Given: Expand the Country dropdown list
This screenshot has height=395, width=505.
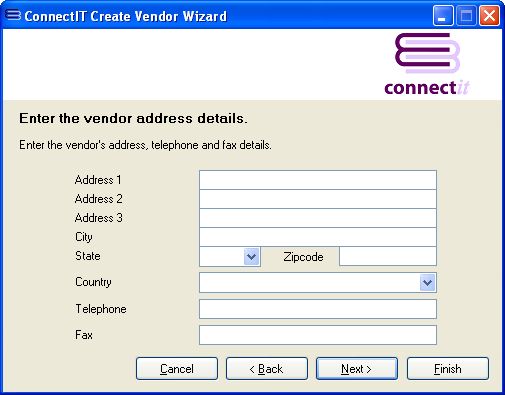Looking at the screenshot, I should click(x=427, y=283).
